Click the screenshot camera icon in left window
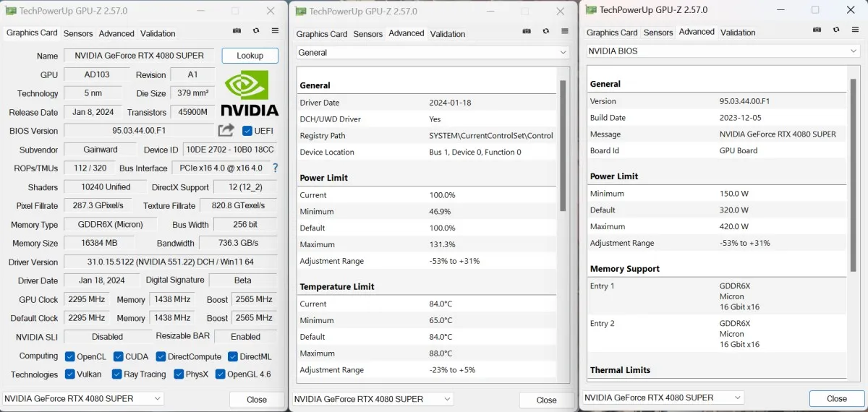Viewport: 868px width, 412px height. tap(237, 31)
